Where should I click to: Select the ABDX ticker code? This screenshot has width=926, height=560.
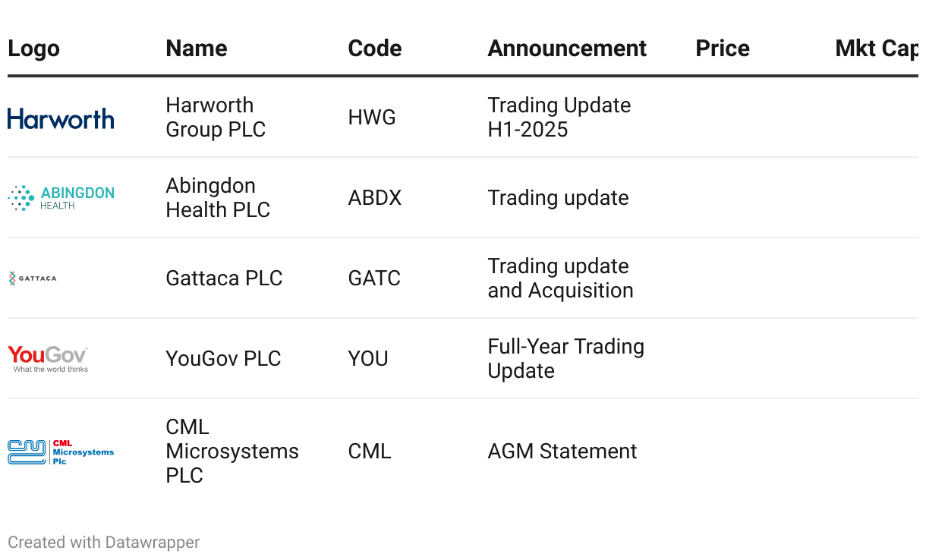[x=375, y=198]
